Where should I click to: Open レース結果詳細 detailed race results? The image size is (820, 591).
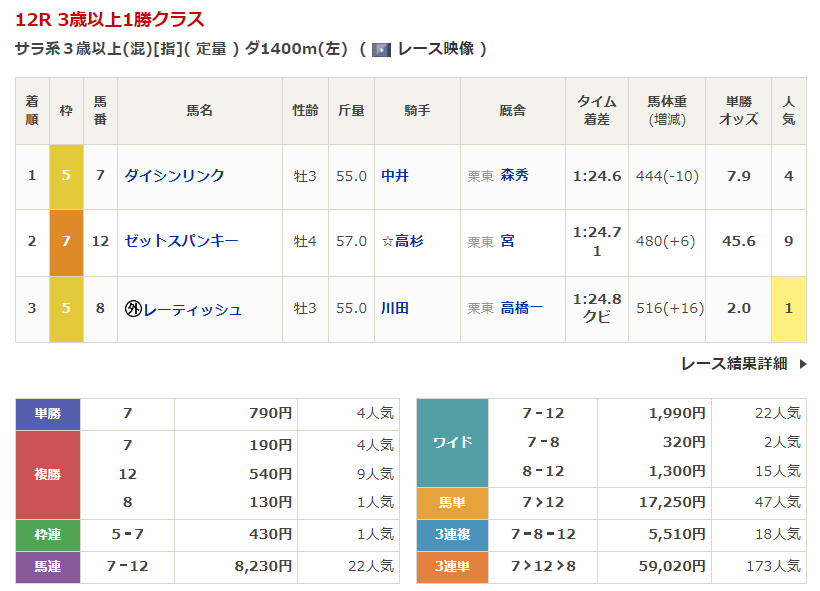(734, 363)
